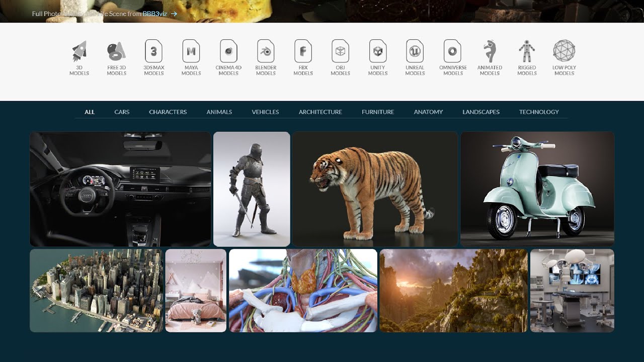Click the Cinema 4D Models icon
The width and height of the screenshot is (644, 362).
point(228,51)
